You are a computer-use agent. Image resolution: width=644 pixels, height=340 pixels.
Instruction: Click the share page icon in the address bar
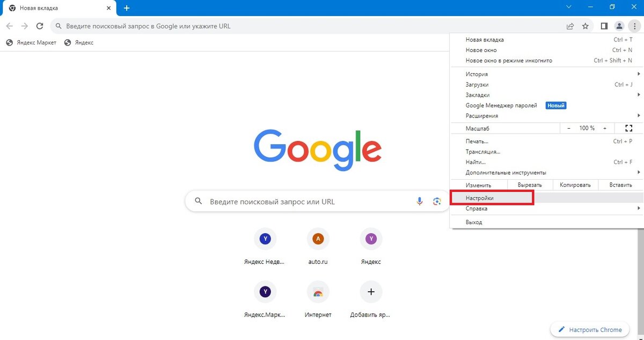point(570,26)
